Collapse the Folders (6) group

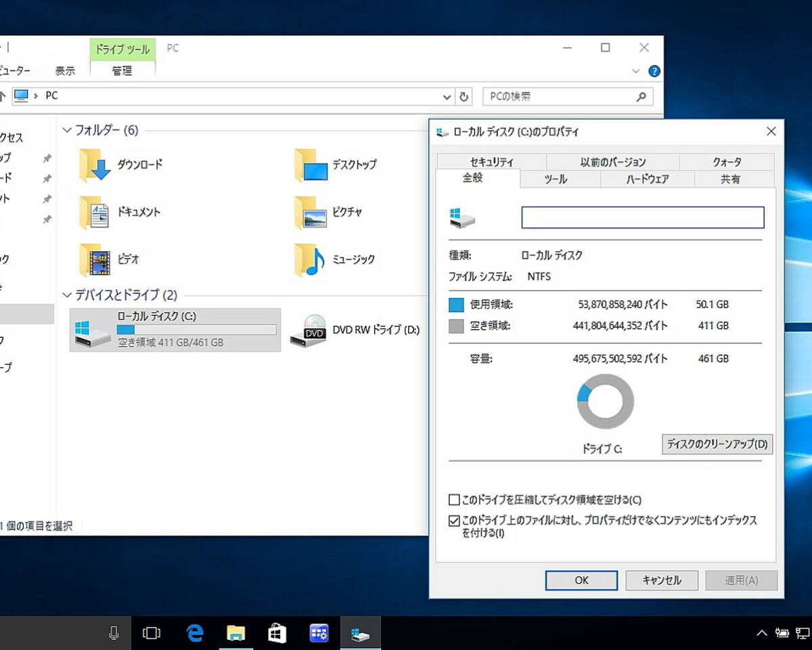(x=67, y=130)
